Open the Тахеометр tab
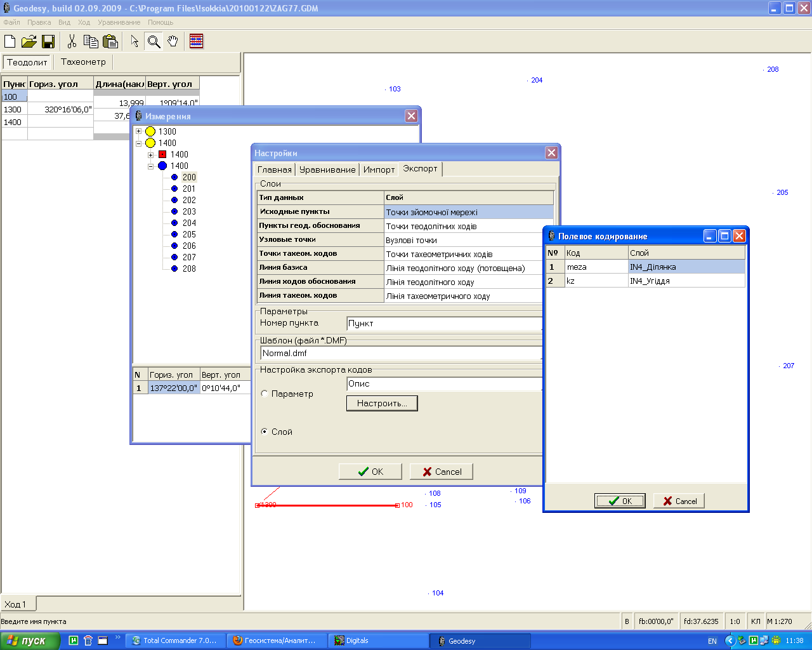812x650 pixels. (83, 62)
